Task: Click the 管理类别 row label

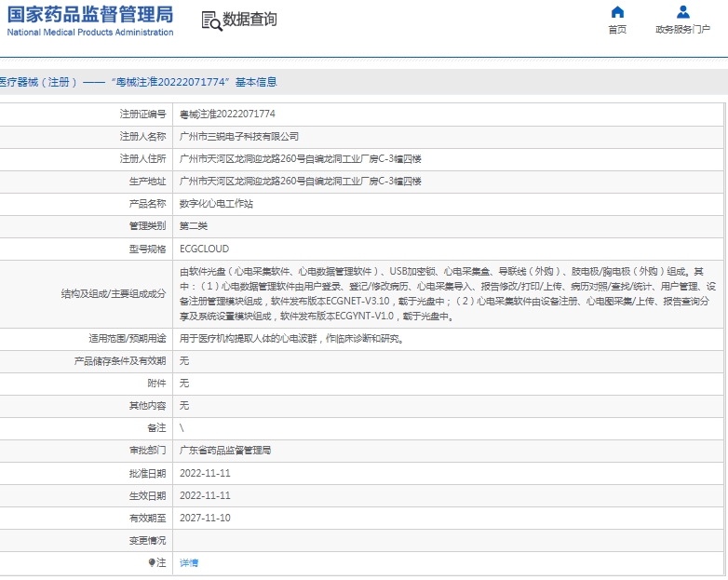Action: point(147,226)
